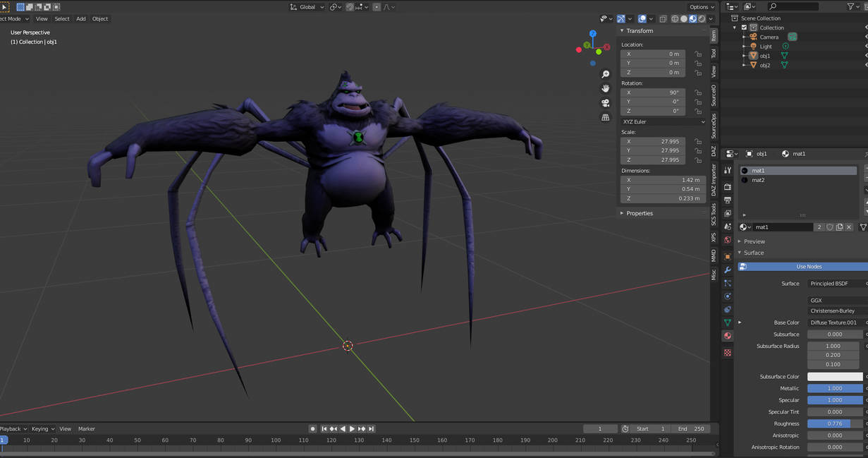Open timeline Playback menu

click(13, 429)
